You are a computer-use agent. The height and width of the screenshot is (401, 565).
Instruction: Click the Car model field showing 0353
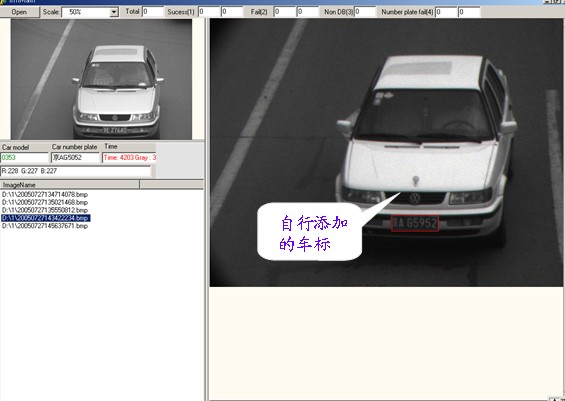point(25,157)
